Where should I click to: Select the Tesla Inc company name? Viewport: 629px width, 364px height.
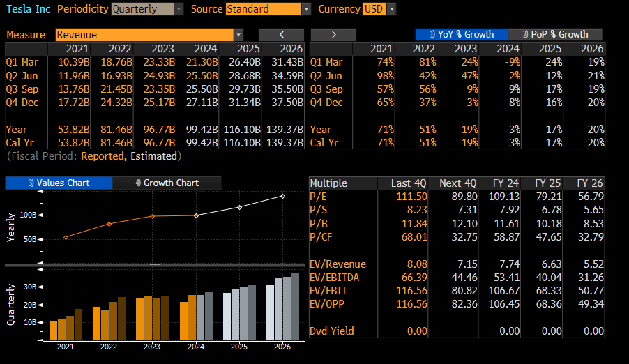(x=29, y=9)
